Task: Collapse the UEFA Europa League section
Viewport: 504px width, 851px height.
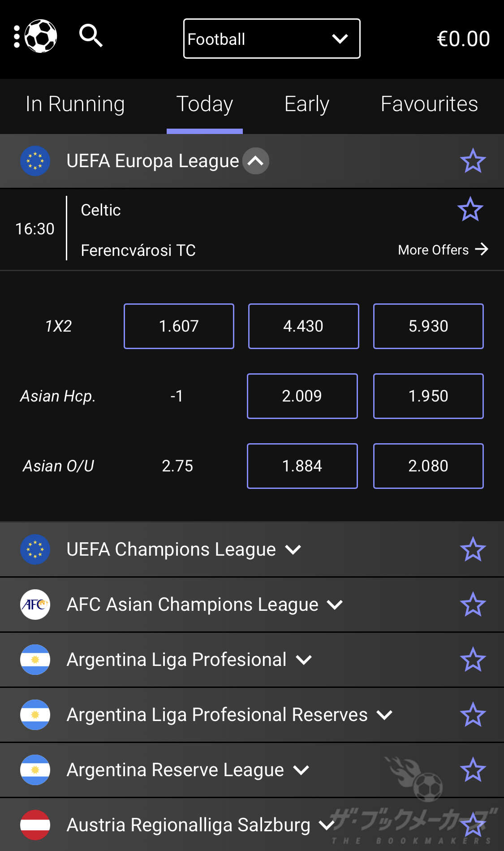Action: tap(256, 161)
